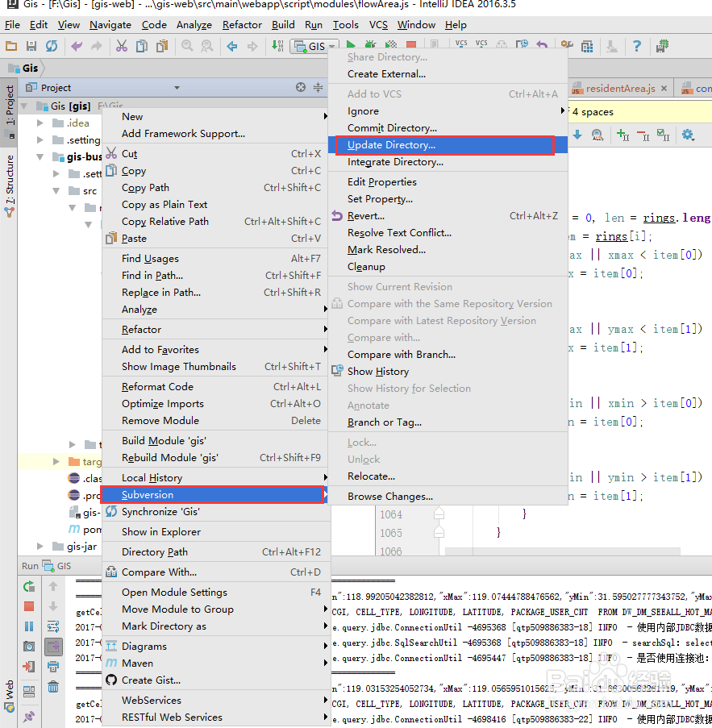This screenshot has height=728, width=712.
Task: Click the Paste toolbar icon
Action: click(162, 46)
